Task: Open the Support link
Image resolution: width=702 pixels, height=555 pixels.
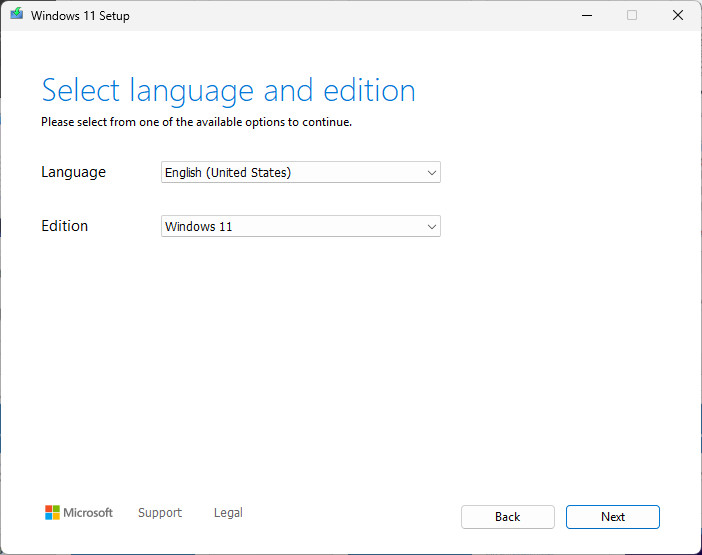Action: (x=160, y=513)
